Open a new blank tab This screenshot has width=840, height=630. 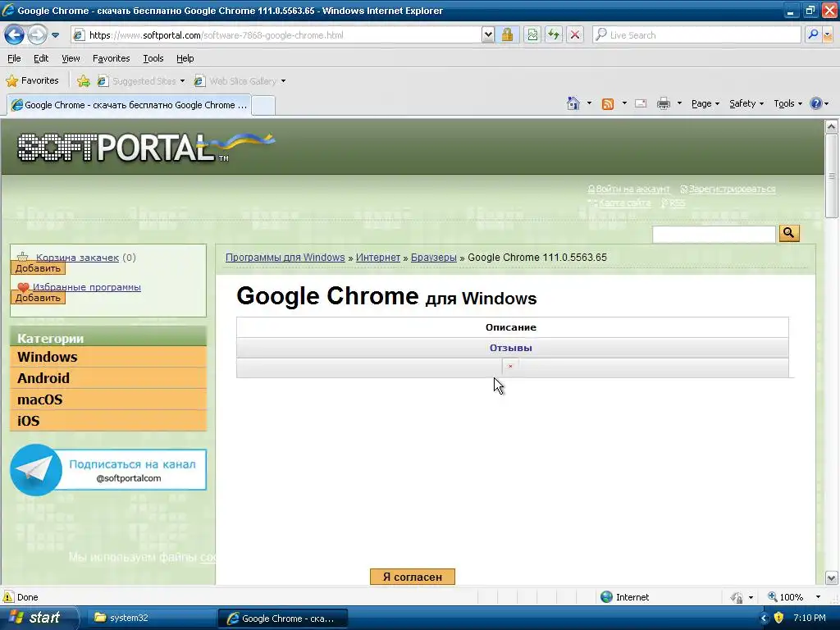263,106
